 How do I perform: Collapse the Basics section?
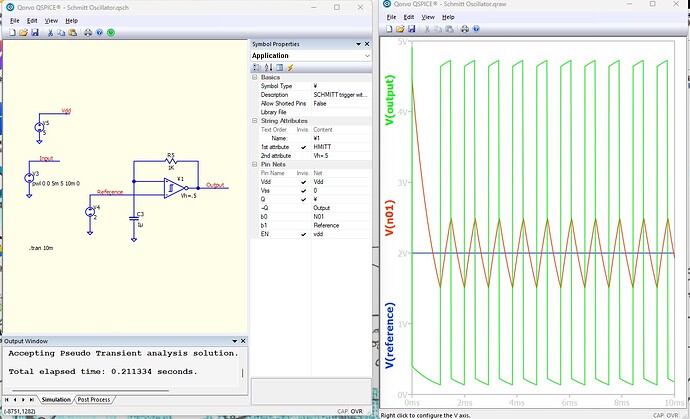(254, 77)
